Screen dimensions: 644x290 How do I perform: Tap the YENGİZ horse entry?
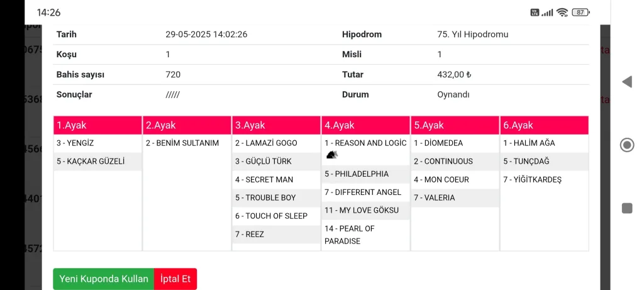[75, 143]
